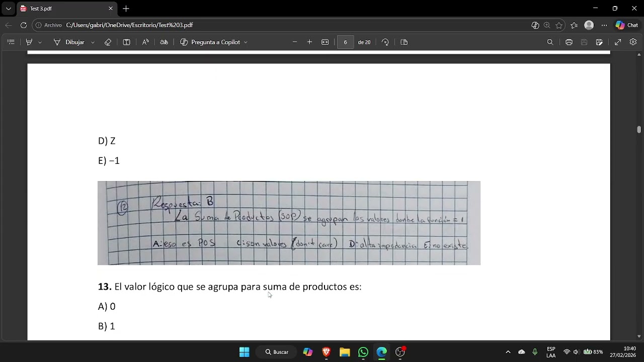Open the ESP LAA language switcher
This screenshot has height=362, width=644.
(x=551, y=352)
